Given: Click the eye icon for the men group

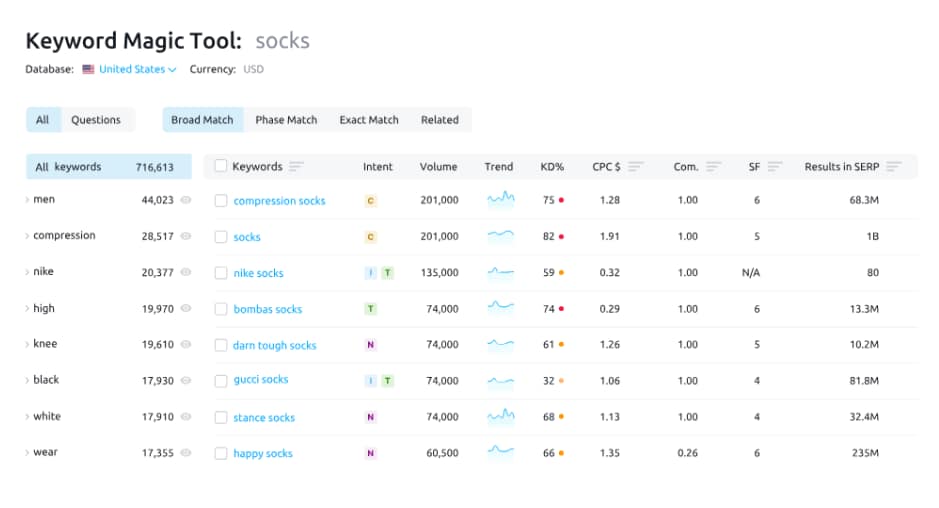Looking at the screenshot, I should click(185, 200).
